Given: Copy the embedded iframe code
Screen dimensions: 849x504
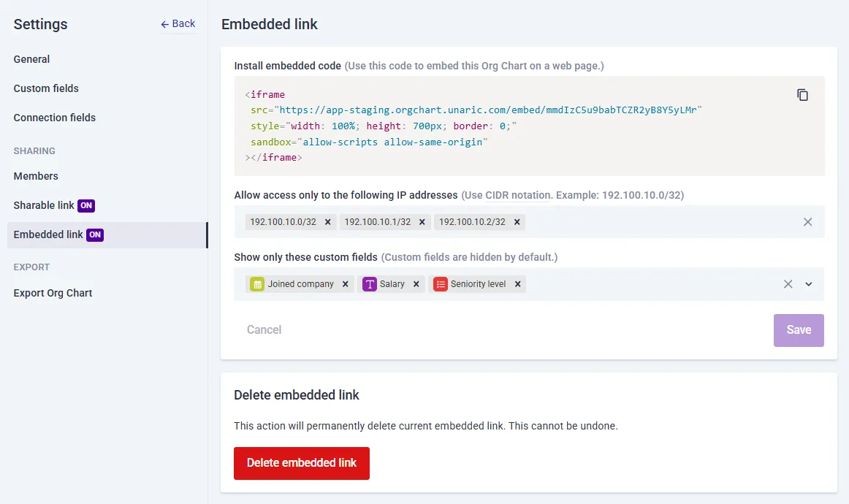Looking at the screenshot, I should (802, 95).
